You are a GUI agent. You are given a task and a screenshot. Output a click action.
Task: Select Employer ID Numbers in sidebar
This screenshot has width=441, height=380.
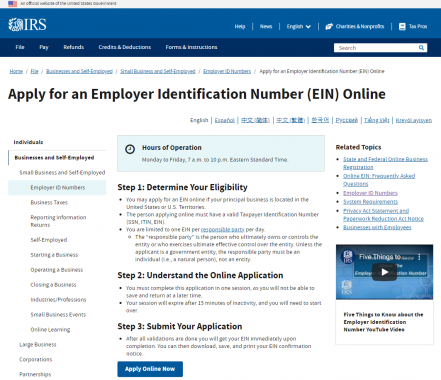58,188
